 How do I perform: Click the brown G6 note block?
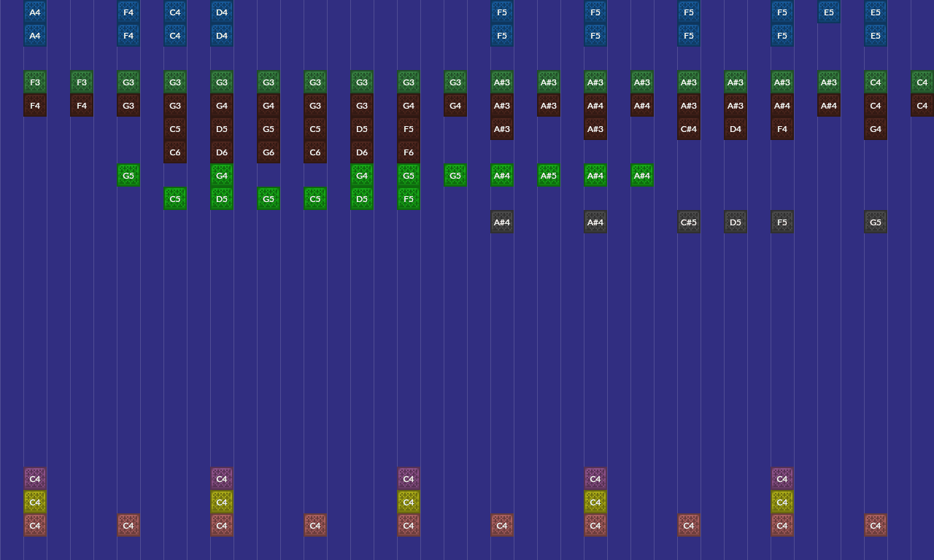269,152
